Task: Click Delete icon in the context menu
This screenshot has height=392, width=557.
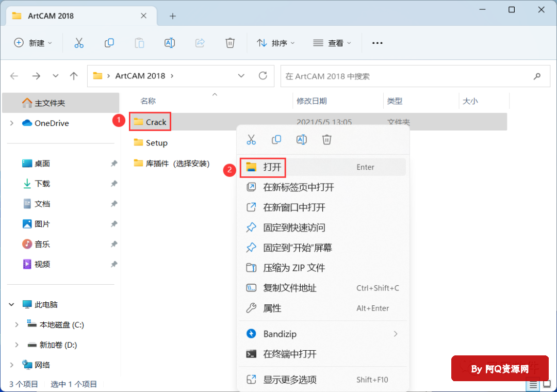Action: point(327,140)
